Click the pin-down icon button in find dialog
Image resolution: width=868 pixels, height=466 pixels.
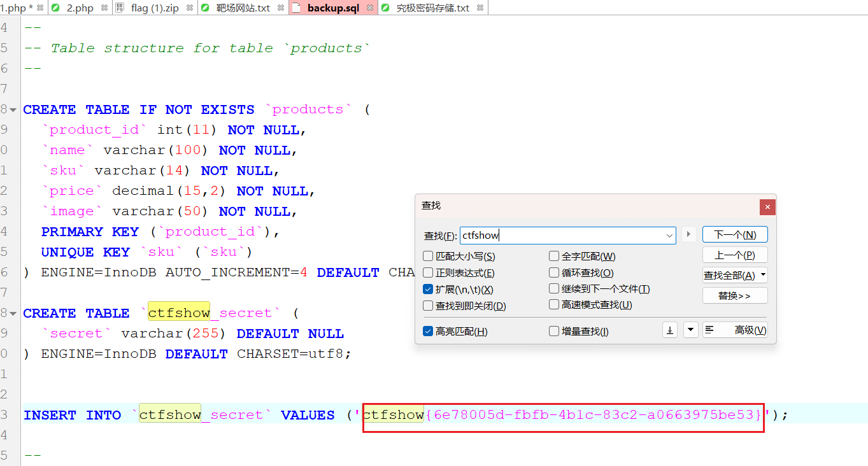[x=670, y=330]
